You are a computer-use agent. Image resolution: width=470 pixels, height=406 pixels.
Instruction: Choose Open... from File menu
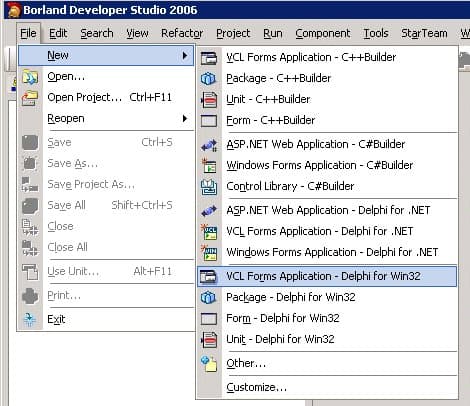pyautogui.click(x=106, y=77)
